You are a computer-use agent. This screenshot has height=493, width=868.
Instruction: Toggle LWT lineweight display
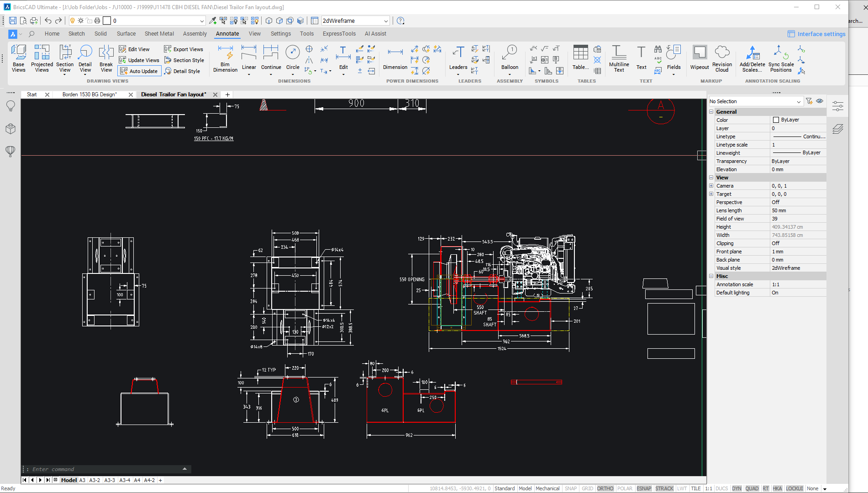[682, 488]
